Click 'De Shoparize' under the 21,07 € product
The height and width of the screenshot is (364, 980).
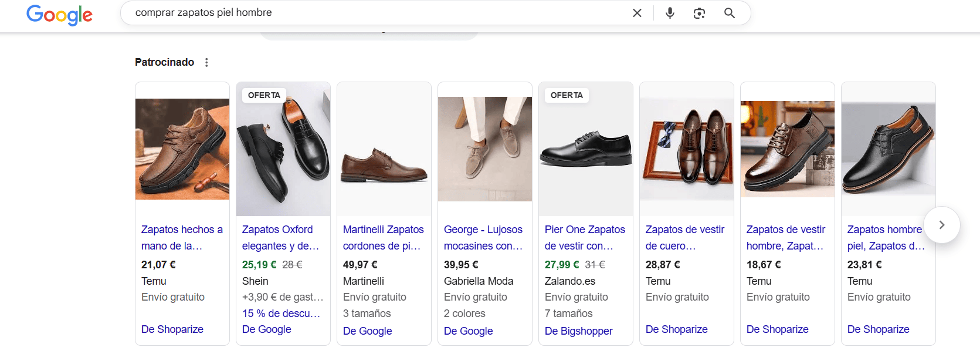point(172,329)
